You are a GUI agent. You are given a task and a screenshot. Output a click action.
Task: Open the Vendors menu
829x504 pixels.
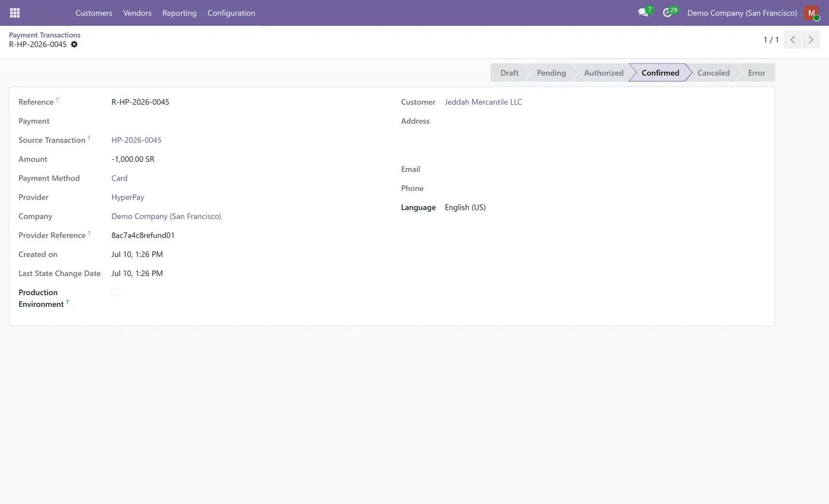click(x=137, y=12)
